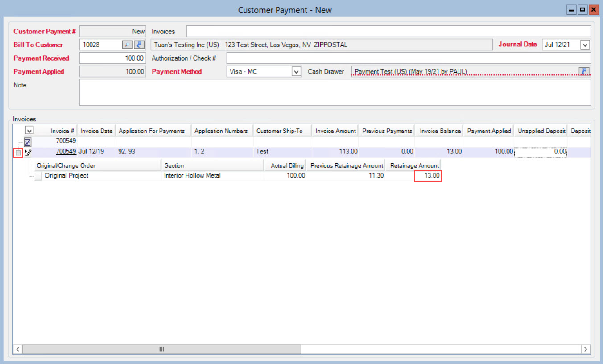Click the Original/Change Order sub-grid header
The width and height of the screenshot is (603, 364).
click(98, 165)
